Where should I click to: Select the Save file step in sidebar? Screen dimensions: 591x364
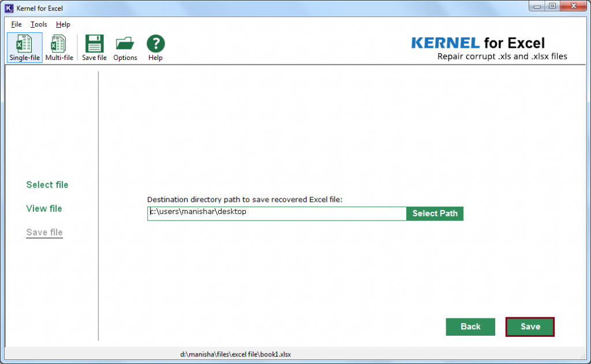[x=44, y=232]
